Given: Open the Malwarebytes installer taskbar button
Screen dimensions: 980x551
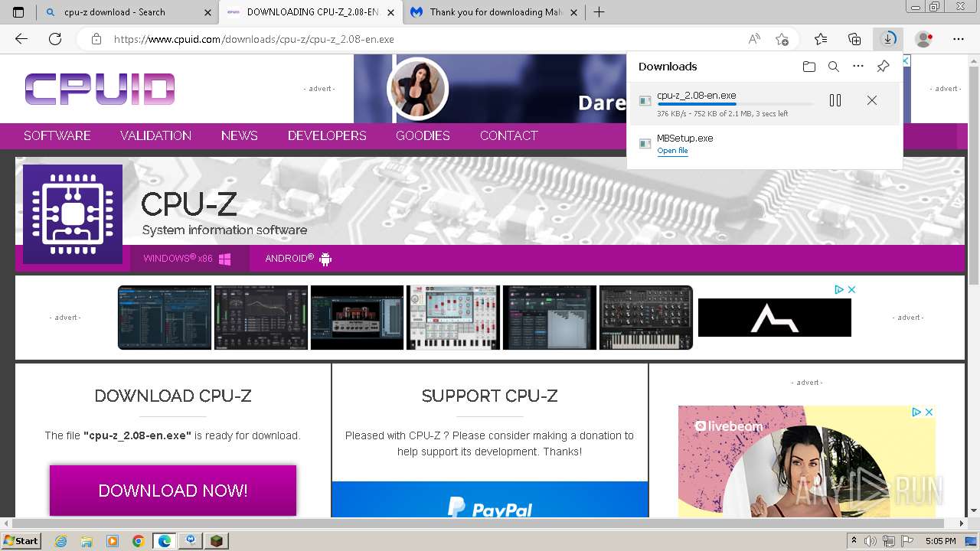Looking at the screenshot, I should click(x=190, y=541).
